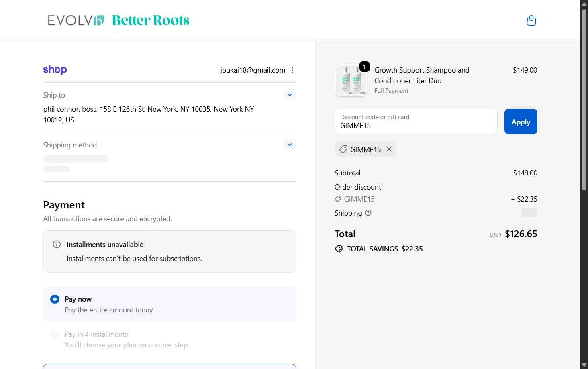
Task: Click the scrollbar down arrow
Action: point(584,365)
